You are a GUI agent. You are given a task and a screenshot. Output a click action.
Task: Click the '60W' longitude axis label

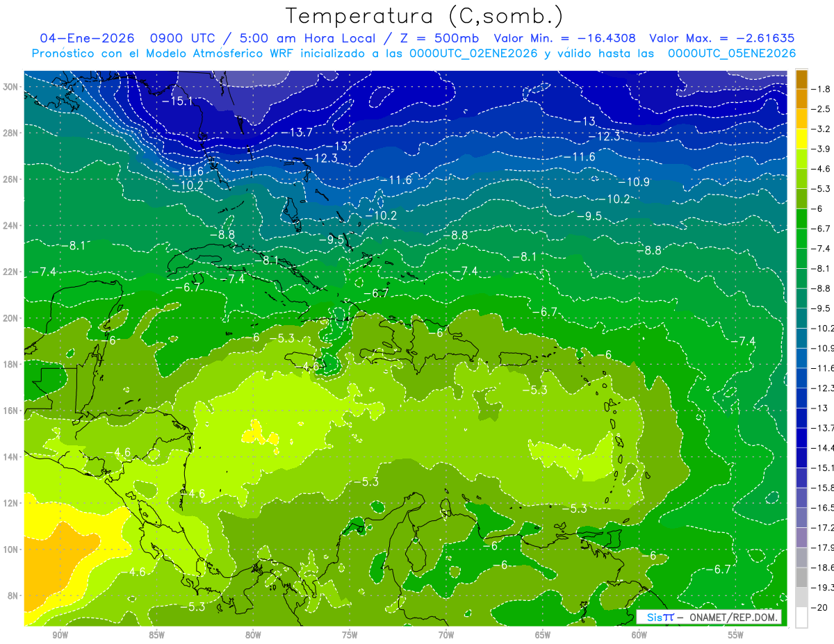[x=639, y=635]
